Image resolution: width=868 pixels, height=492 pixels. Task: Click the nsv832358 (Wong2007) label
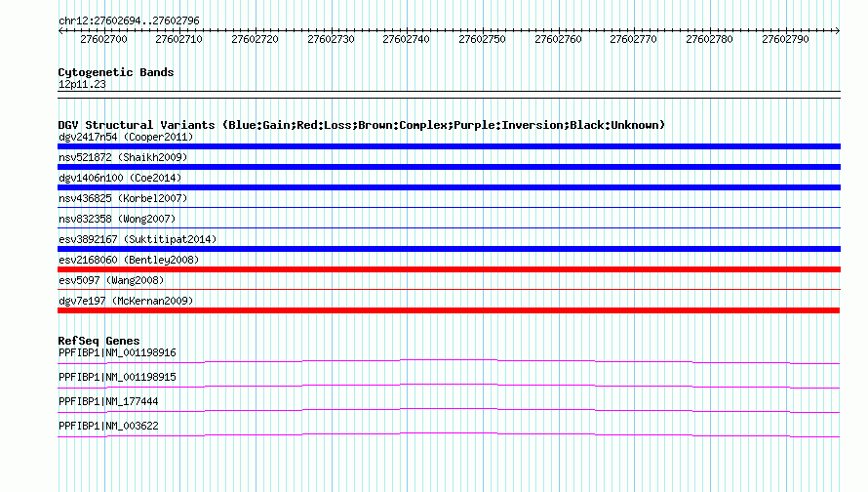117,219
